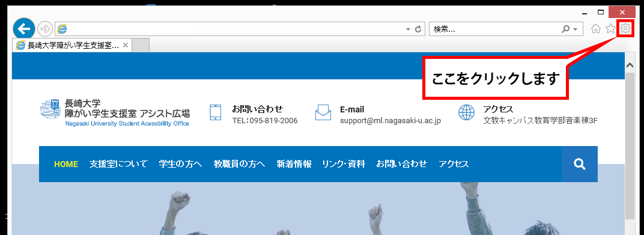This screenshot has height=235, width=644.
Task: Click the E-mail heading label
Action: point(353,110)
